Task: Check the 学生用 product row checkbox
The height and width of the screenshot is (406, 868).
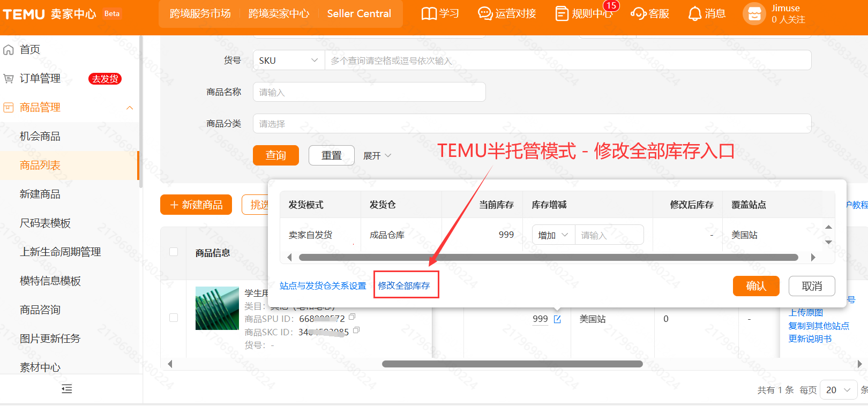Action: (174, 318)
